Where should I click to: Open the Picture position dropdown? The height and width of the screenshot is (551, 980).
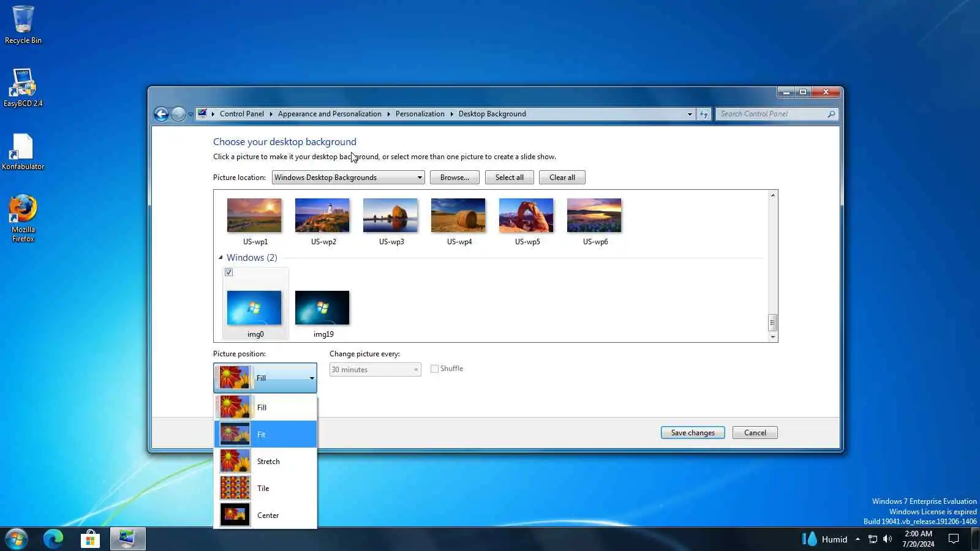pyautogui.click(x=265, y=378)
